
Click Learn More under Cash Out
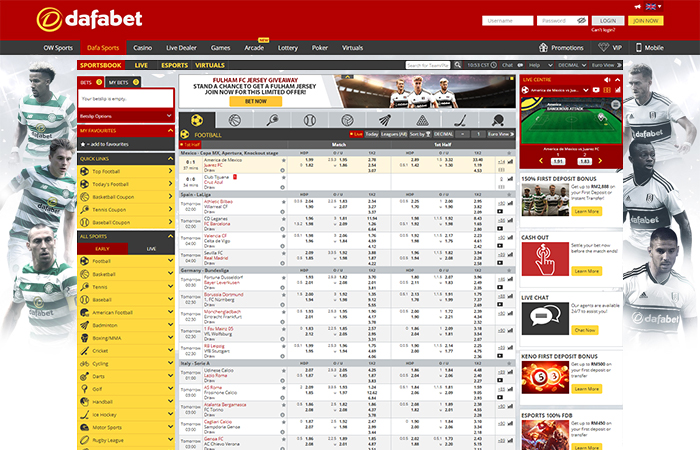[587, 271]
